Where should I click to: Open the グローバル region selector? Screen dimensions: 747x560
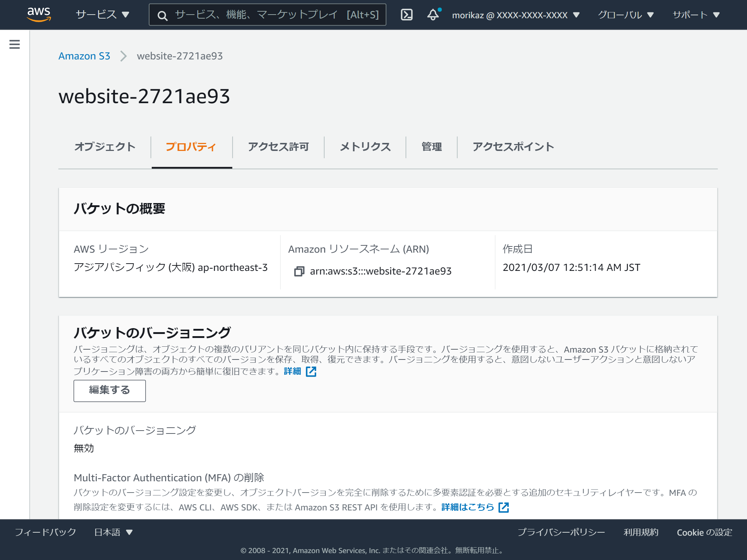point(621,15)
